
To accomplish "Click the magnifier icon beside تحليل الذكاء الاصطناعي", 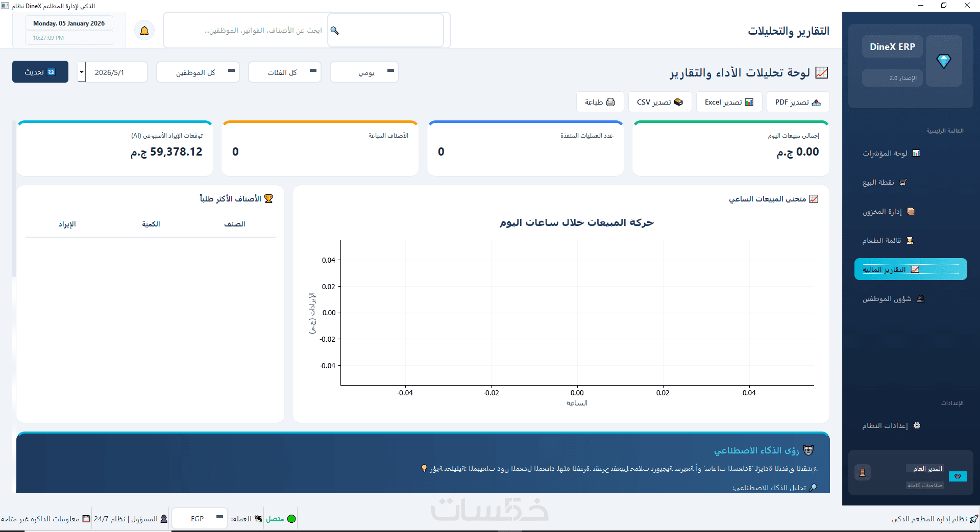I will pos(813,488).
